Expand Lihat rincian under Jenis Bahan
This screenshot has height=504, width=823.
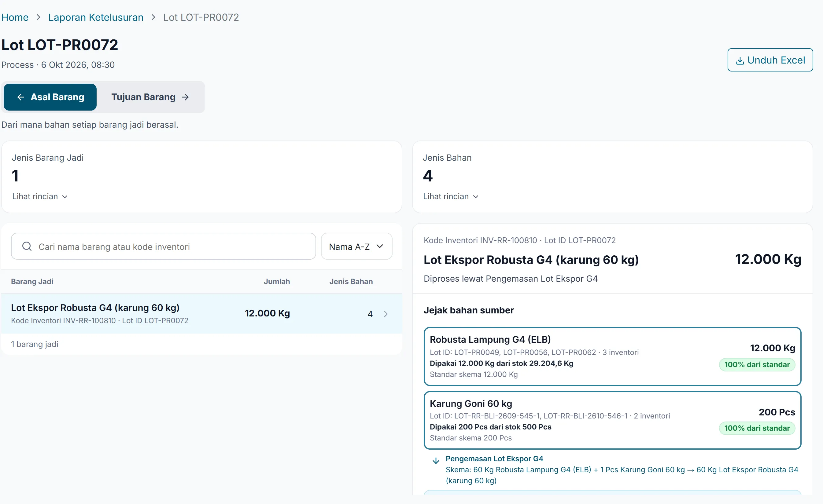click(451, 196)
